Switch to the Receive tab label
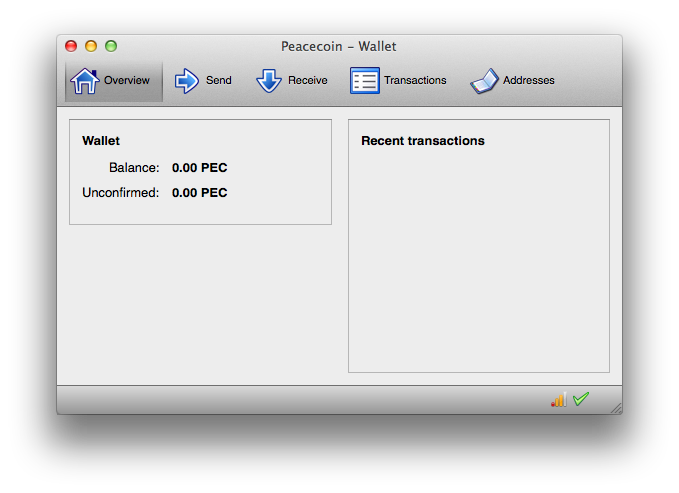The height and width of the screenshot is (493, 679). coord(307,81)
